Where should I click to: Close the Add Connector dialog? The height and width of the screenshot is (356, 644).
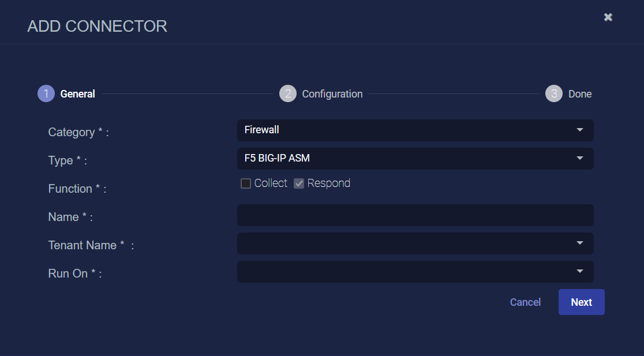point(608,17)
